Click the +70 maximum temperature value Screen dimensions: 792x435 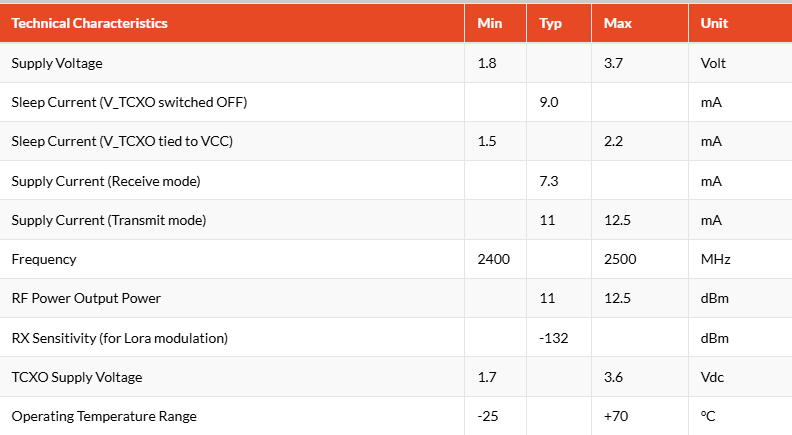(616, 416)
